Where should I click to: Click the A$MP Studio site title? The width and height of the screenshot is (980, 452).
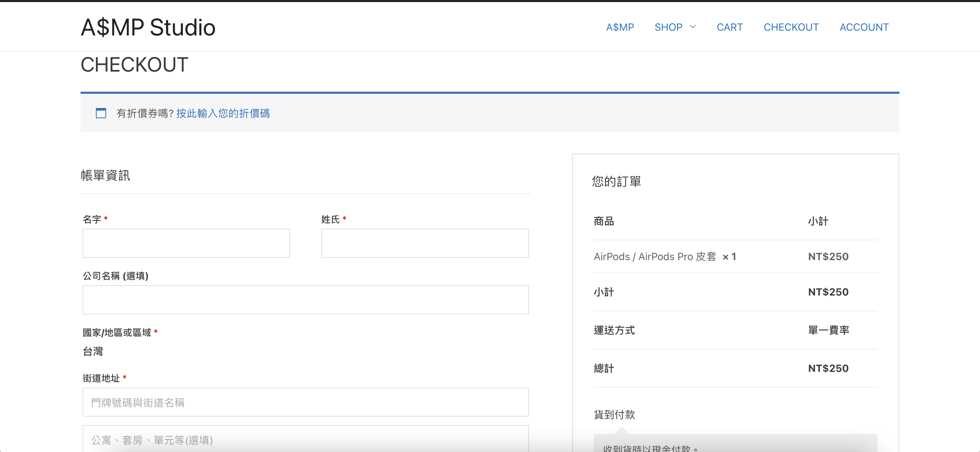148,27
